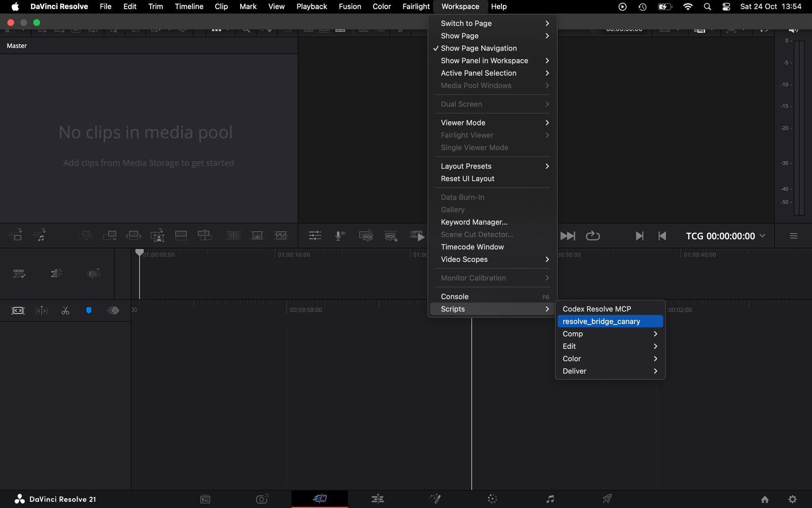The width and height of the screenshot is (812, 508).
Task: Open the viewer options hamburger menu
Action: (793, 236)
